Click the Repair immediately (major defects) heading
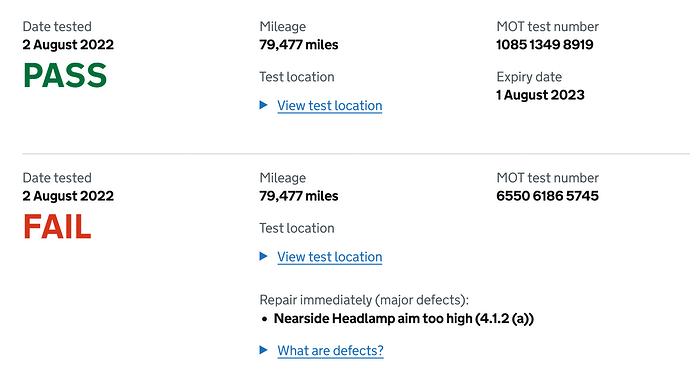The height and width of the screenshot is (381, 690). pyautogui.click(x=364, y=300)
